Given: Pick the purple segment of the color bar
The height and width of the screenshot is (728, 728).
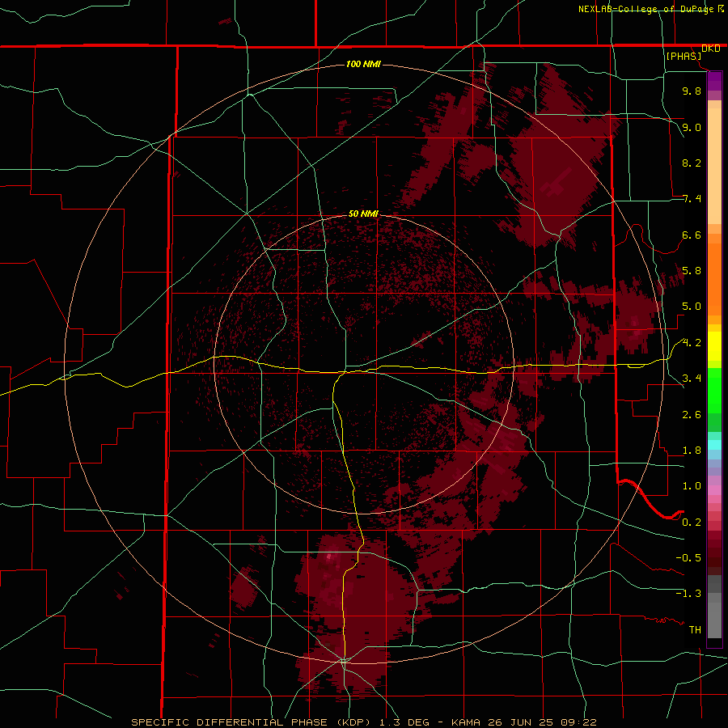Looking at the screenshot, I should pyautogui.click(x=714, y=81).
